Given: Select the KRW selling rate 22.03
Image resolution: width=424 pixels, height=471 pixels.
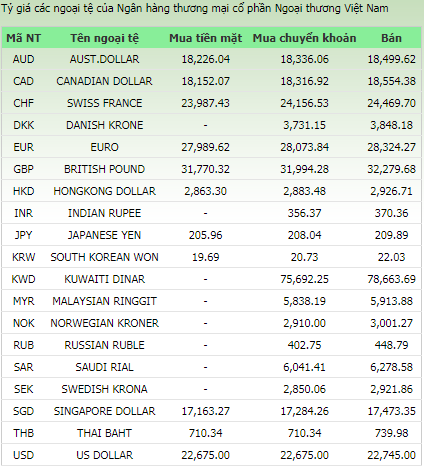Looking at the screenshot, I should (391, 257).
